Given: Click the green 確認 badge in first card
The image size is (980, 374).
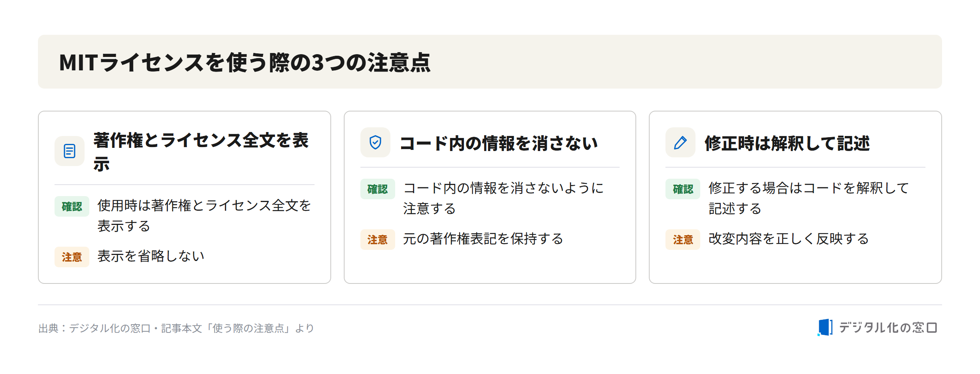Looking at the screenshot, I should pos(72,206).
